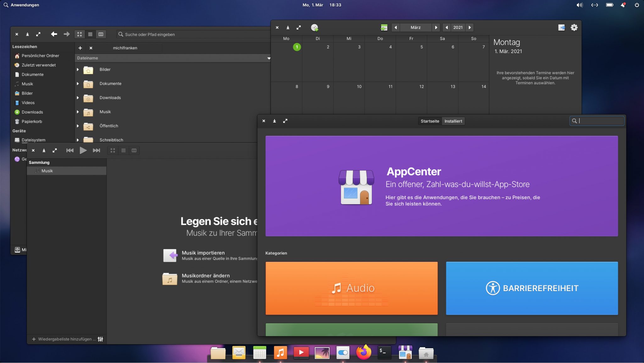Select Musik under Sammlung
The height and width of the screenshot is (363, 644).
click(67, 171)
